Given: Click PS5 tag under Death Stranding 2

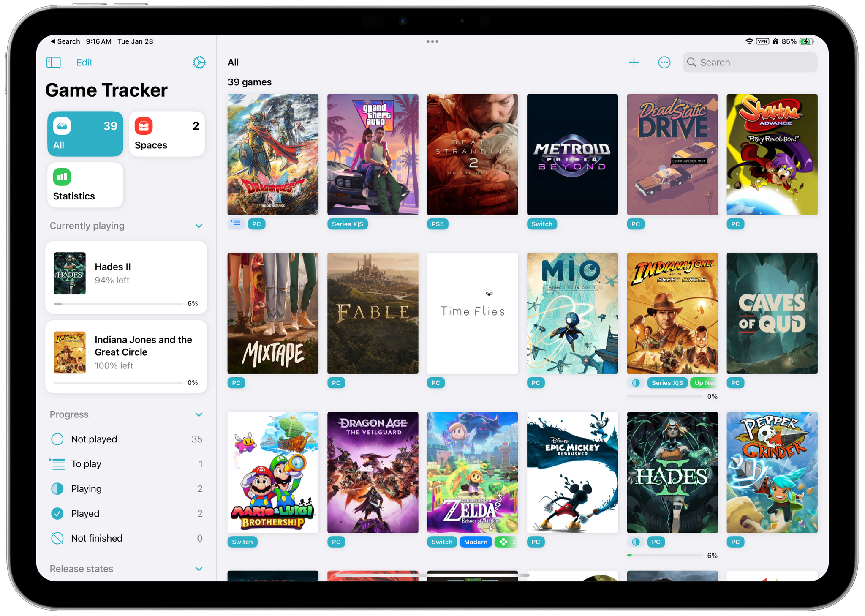Looking at the screenshot, I should click(x=438, y=224).
